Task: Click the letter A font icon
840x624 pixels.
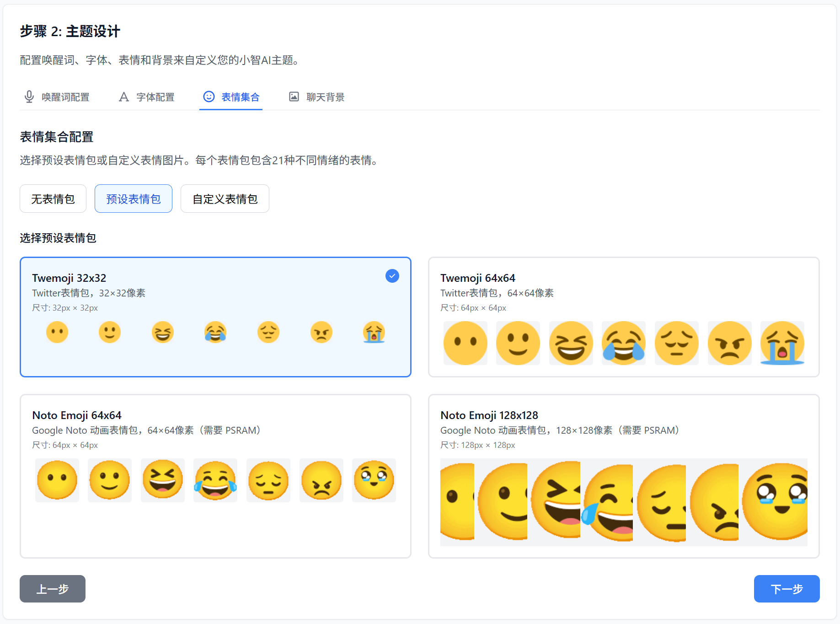Action: pyautogui.click(x=124, y=97)
